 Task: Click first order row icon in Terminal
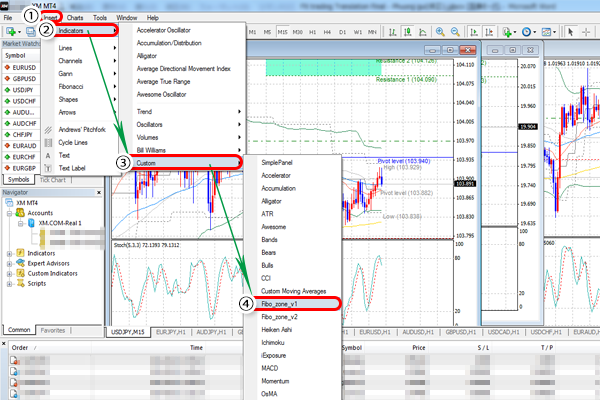coord(14,360)
